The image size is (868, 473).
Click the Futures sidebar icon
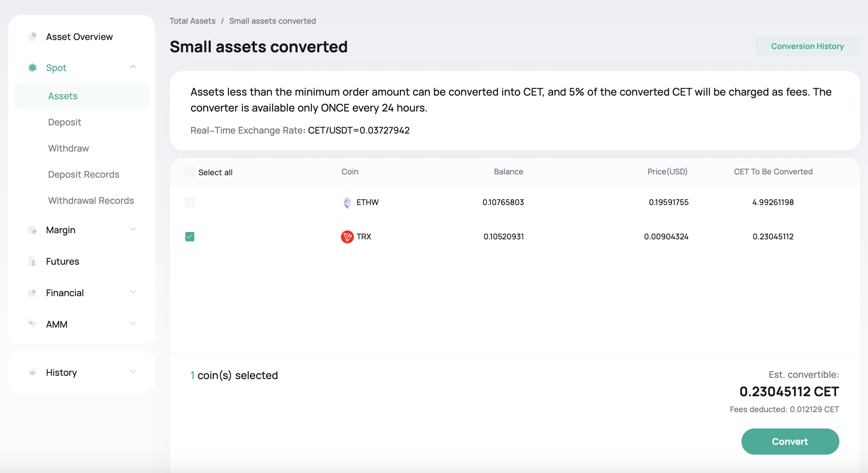click(32, 261)
